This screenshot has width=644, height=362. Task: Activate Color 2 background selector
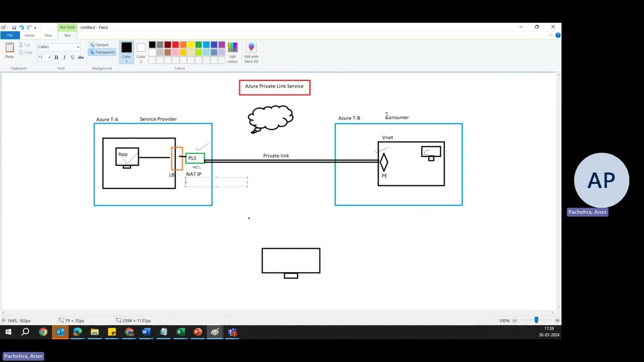pos(141,52)
